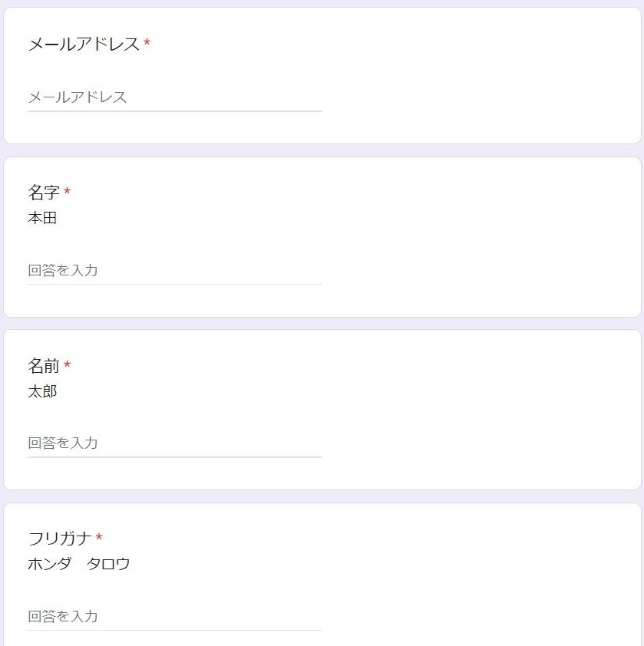Image resolution: width=644 pixels, height=646 pixels.
Task: Click the red asterisk beside メールアドレス title
Action: click(x=147, y=44)
